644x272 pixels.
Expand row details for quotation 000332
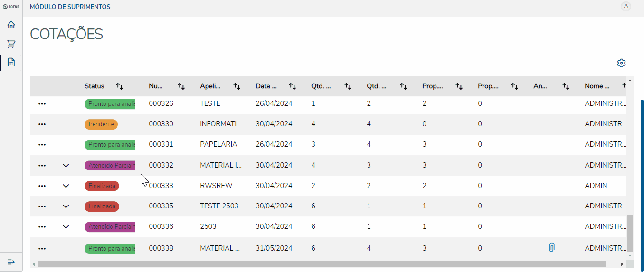(x=66, y=165)
